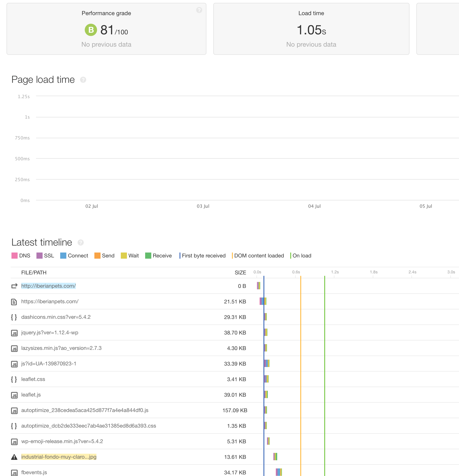Open the industrial-fondo-muy-claro...jpg file link

click(59, 457)
